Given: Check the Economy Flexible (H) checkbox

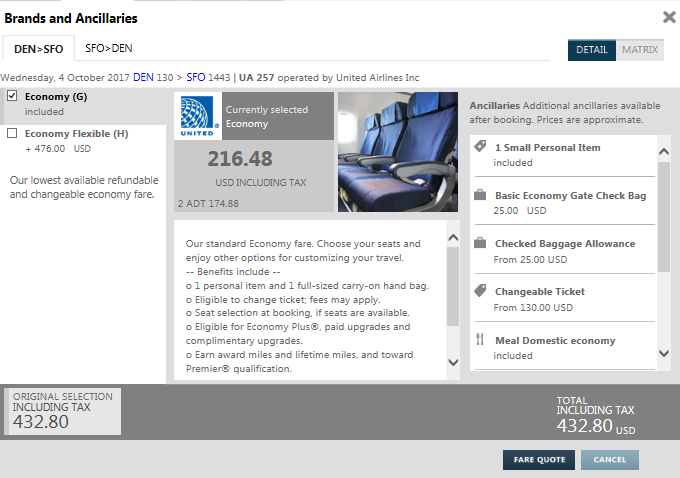Looking at the screenshot, I should point(12,133).
